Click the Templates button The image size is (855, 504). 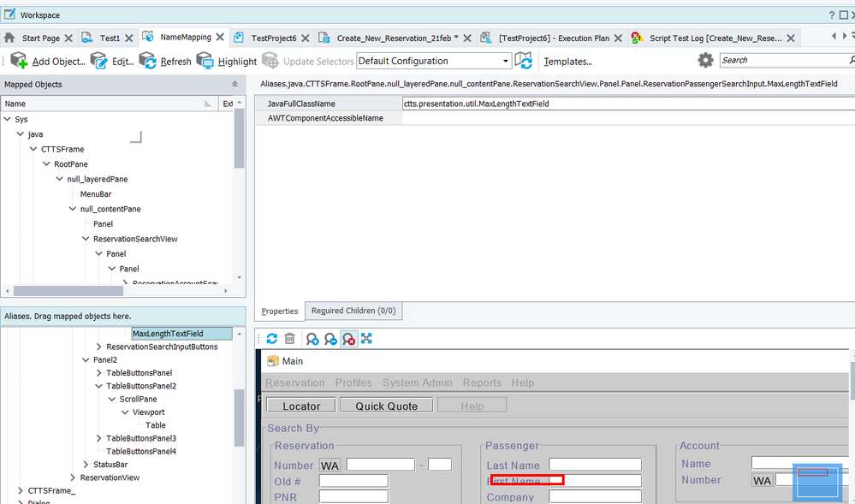567,61
